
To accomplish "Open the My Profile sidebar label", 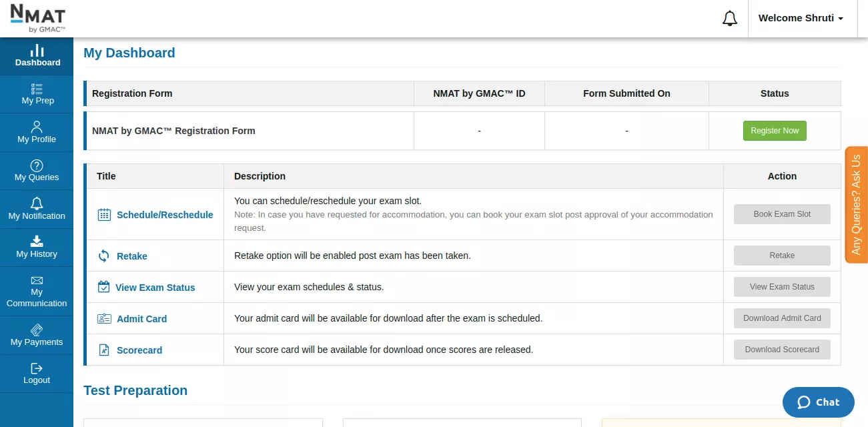I will (37, 139).
